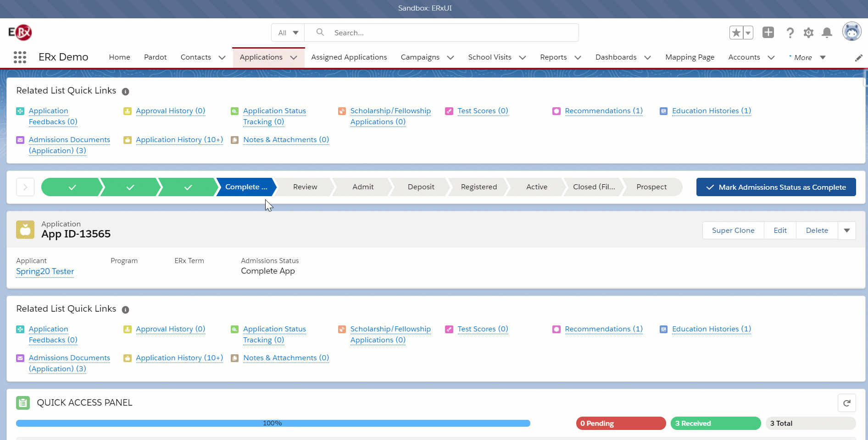Expand more actions dropdown beside Delete
This screenshot has width=868, height=440.
click(x=846, y=230)
